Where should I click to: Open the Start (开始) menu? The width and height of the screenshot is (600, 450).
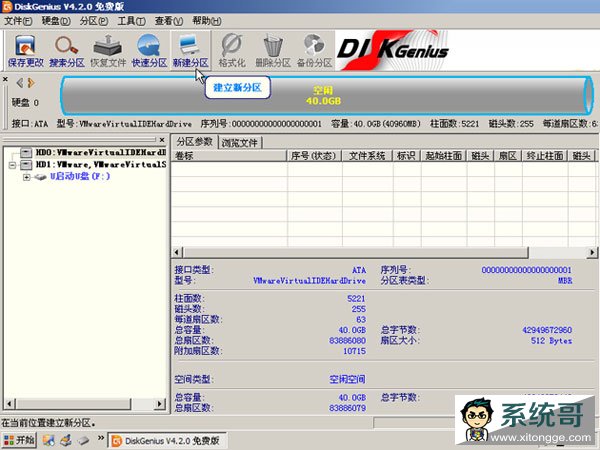(x=19, y=440)
